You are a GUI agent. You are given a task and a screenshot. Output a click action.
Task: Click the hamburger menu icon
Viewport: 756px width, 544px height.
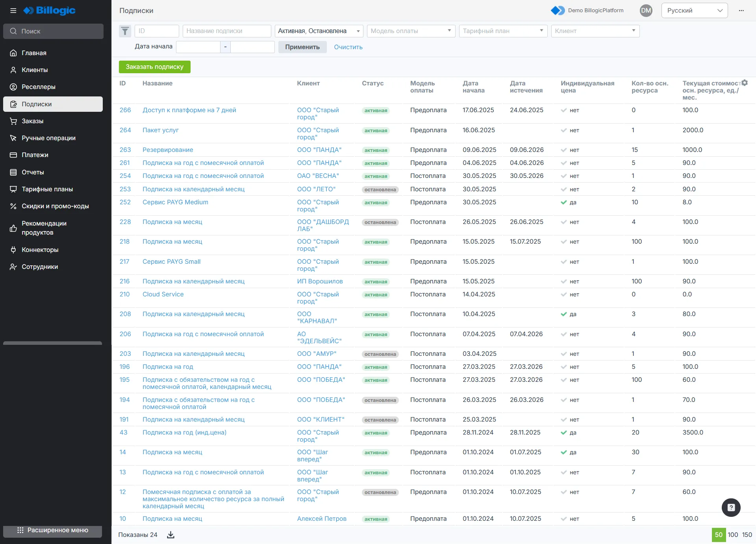[x=13, y=11]
